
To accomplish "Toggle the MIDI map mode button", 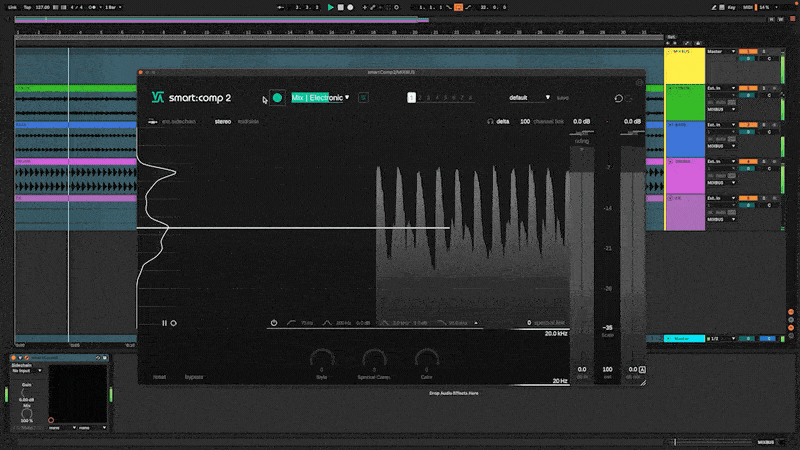I will (x=747, y=7).
